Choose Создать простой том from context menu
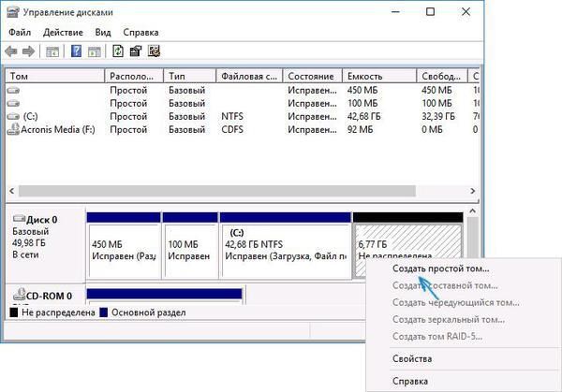 (441, 269)
